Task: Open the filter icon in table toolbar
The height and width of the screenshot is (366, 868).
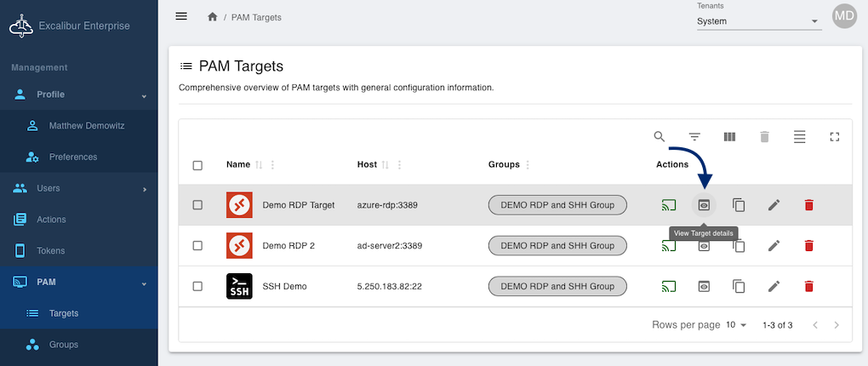Action: coord(694,137)
